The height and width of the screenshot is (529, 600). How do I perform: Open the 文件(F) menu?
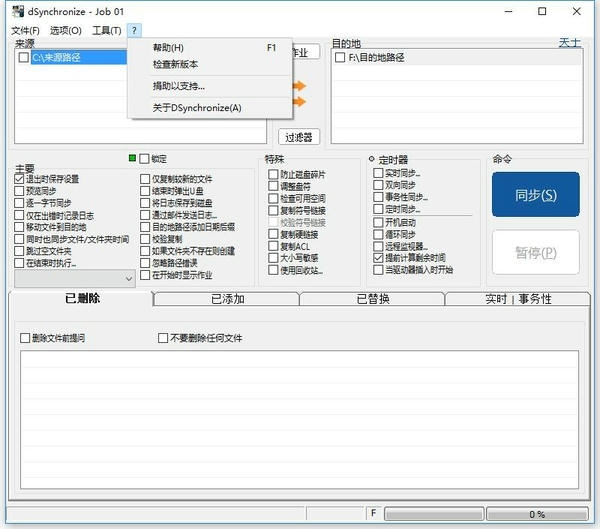point(25,31)
